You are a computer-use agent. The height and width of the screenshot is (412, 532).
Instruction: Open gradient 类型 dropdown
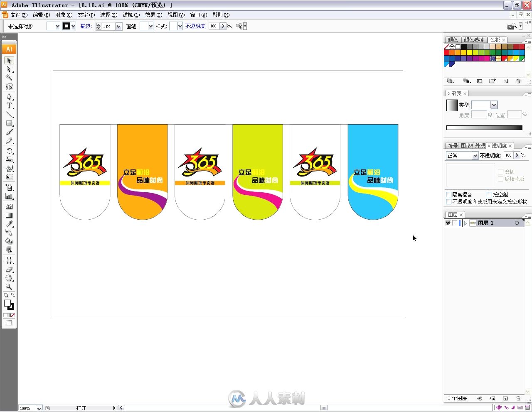(x=494, y=105)
